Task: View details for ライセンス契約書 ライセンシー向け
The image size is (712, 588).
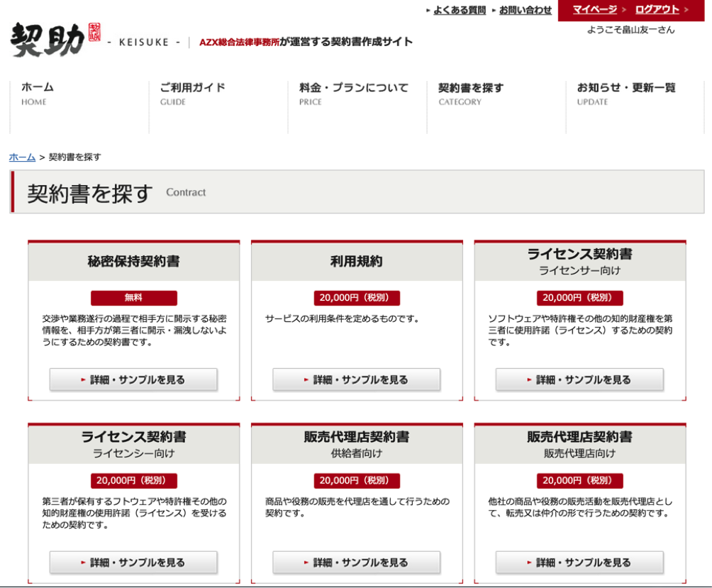Action: point(133,562)
